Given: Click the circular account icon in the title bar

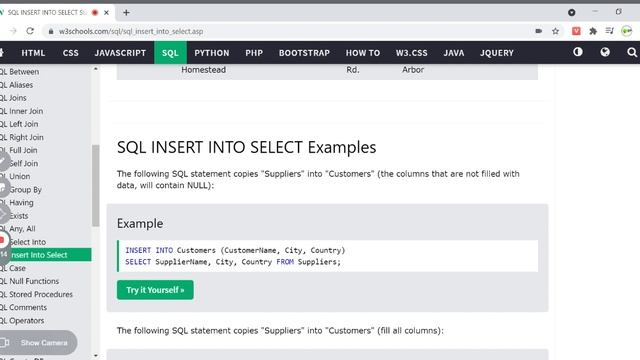Looking at the screenshot, I should coord(571,13).
